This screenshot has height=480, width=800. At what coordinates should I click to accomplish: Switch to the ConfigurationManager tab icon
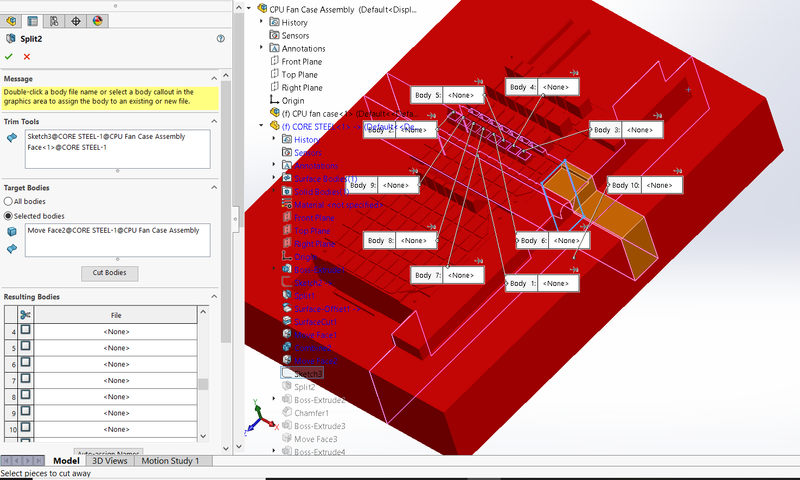(54, 20)
